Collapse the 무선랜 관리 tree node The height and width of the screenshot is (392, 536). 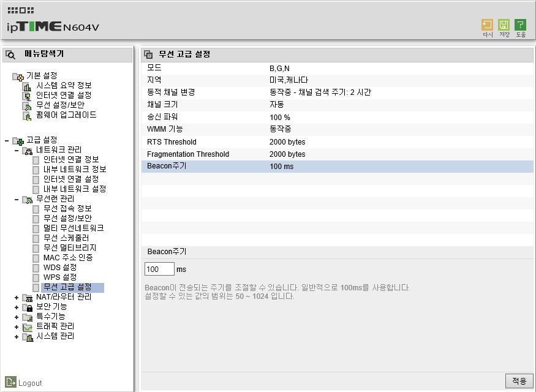click(x=16, y=199)
